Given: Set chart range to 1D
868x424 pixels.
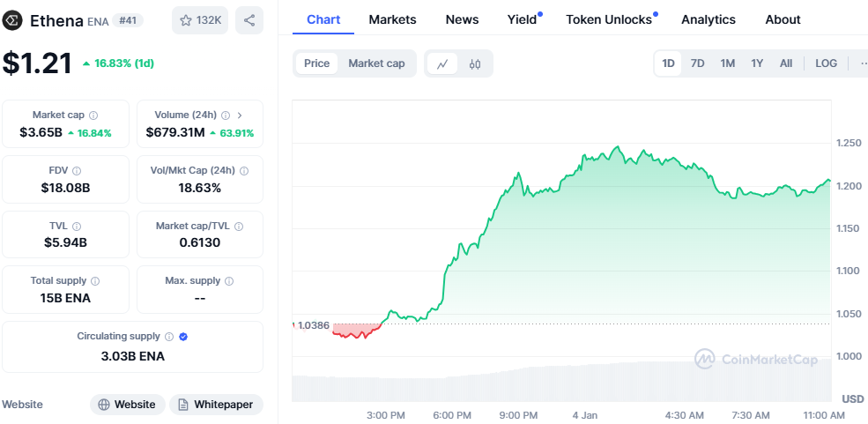Looking at the screenshot, I should point(668,63).
